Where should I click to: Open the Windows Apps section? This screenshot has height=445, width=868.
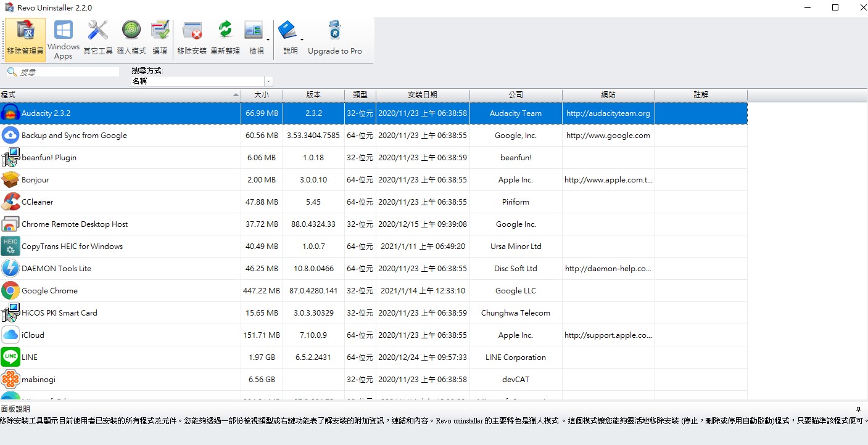[64, 39]
